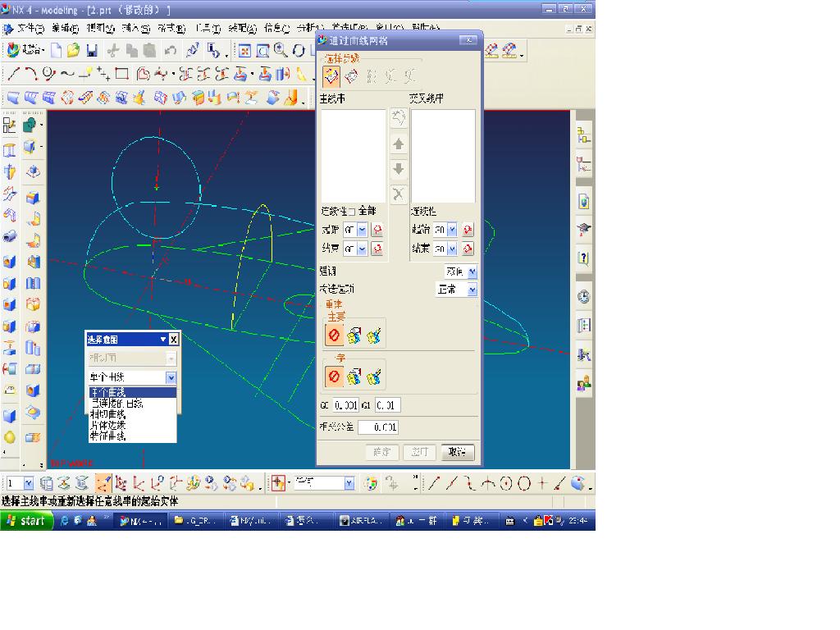Select the cross advanced rebuild option
Image resolution: width=840 pixels, height=630 pixels.
(374, 377)
